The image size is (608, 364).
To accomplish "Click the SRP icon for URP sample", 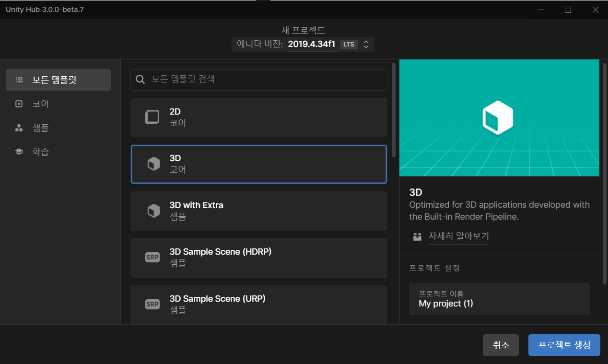I will (x=152, y=304).
